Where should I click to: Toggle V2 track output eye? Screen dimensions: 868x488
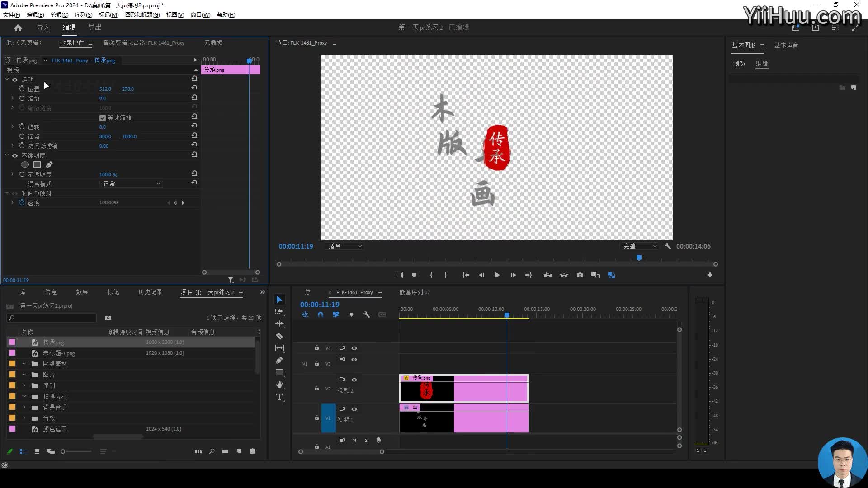[x=354, y=380]
